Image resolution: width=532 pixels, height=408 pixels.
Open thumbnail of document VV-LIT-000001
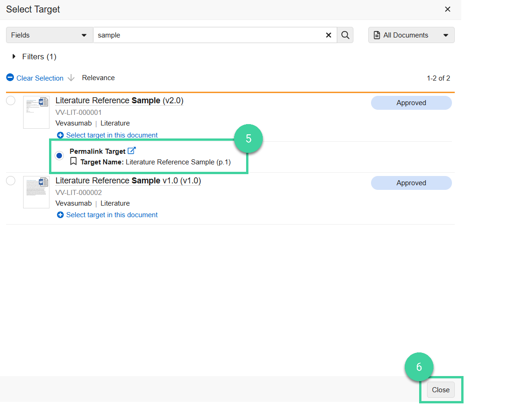[36, 112]
